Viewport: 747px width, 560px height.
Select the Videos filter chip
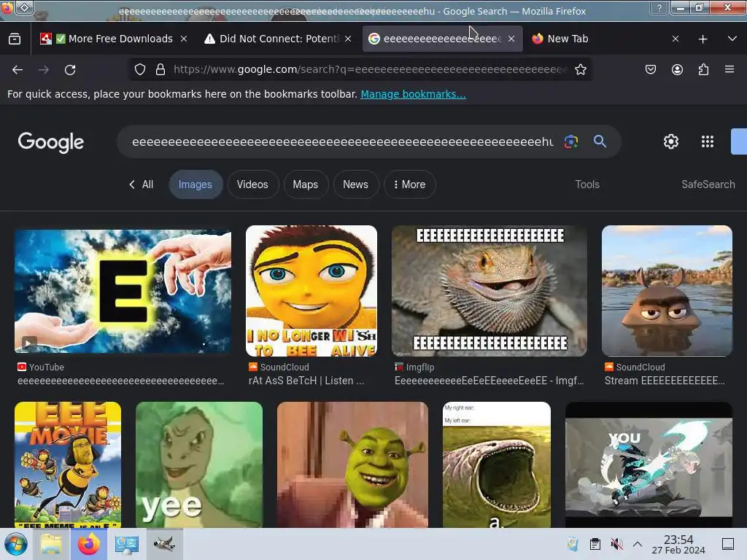(x=252, y=184)
